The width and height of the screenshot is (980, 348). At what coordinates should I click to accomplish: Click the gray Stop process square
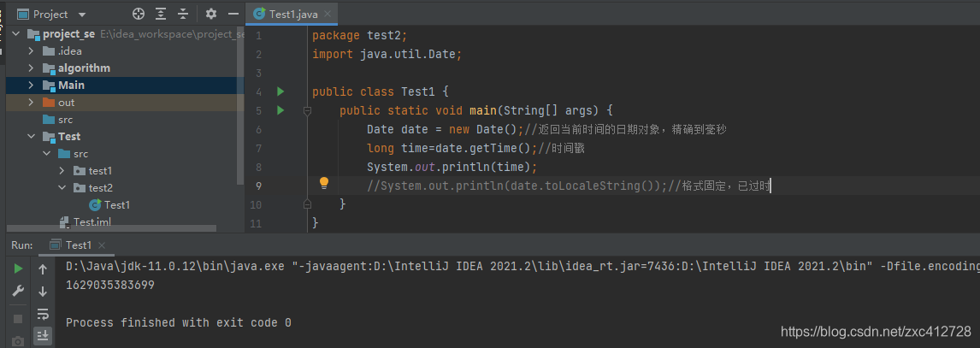[18, 319]
